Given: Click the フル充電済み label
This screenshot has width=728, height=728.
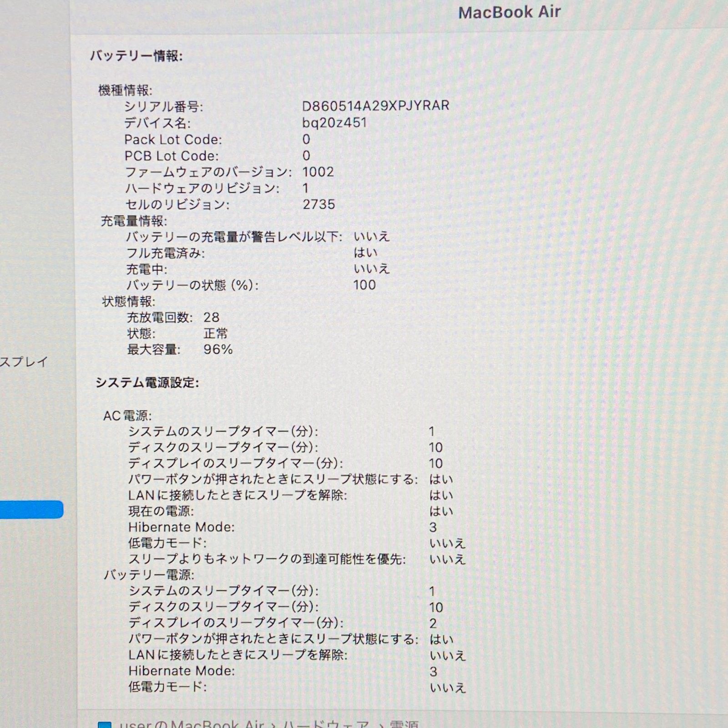Looking at the screenshot, I should (166, 253).
